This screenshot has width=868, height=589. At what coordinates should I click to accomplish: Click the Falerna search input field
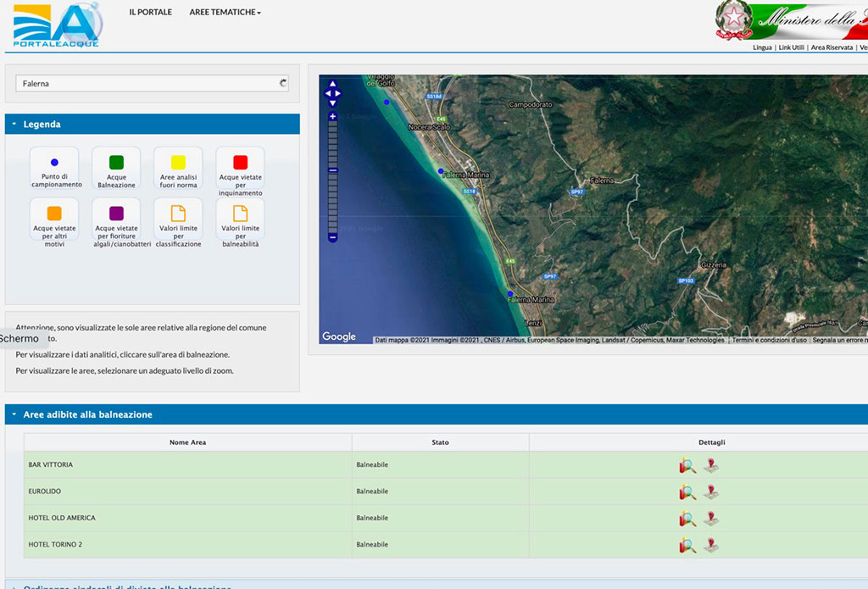point(153,84)
